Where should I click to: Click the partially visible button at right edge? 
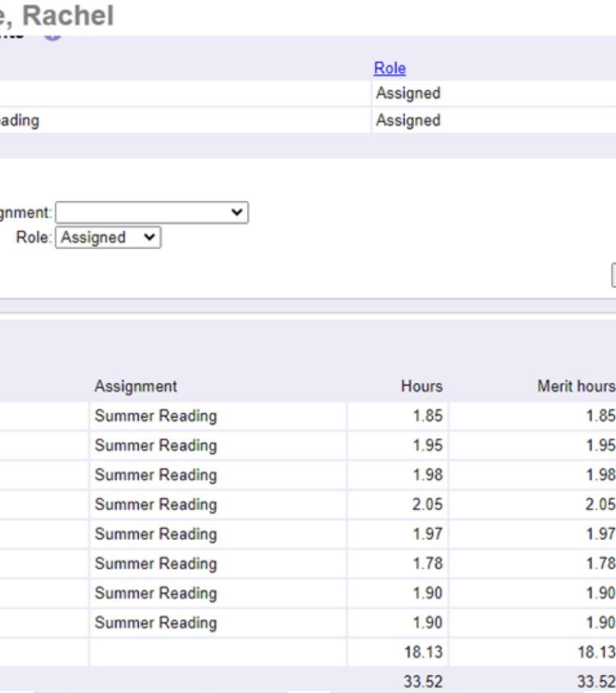[613, 275]
